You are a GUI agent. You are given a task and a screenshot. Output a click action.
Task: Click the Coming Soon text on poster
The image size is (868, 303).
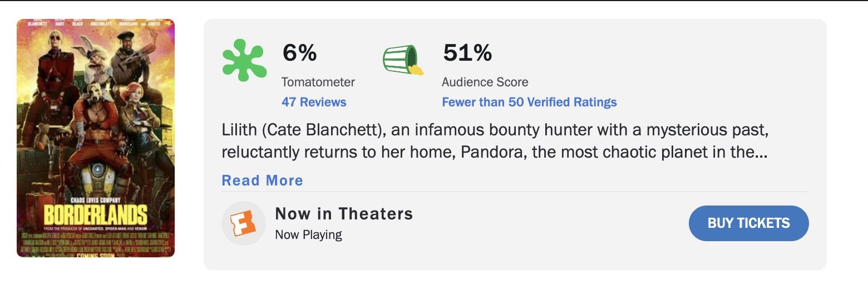coord(96,255)
